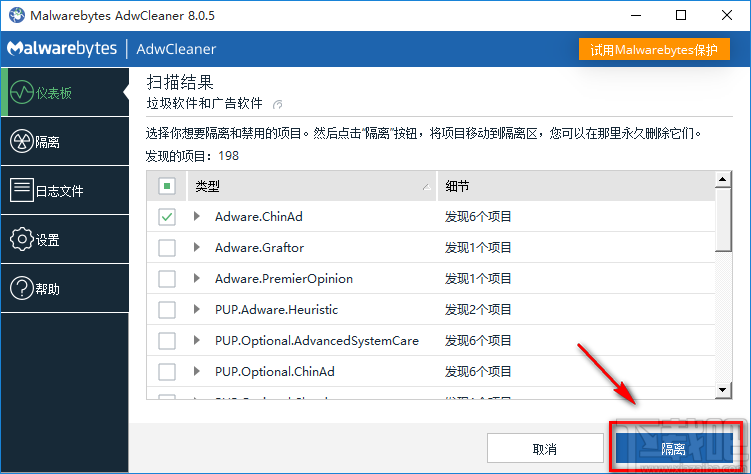
Task: Click the 隔离 quarantine button
Action: point(674,448)
